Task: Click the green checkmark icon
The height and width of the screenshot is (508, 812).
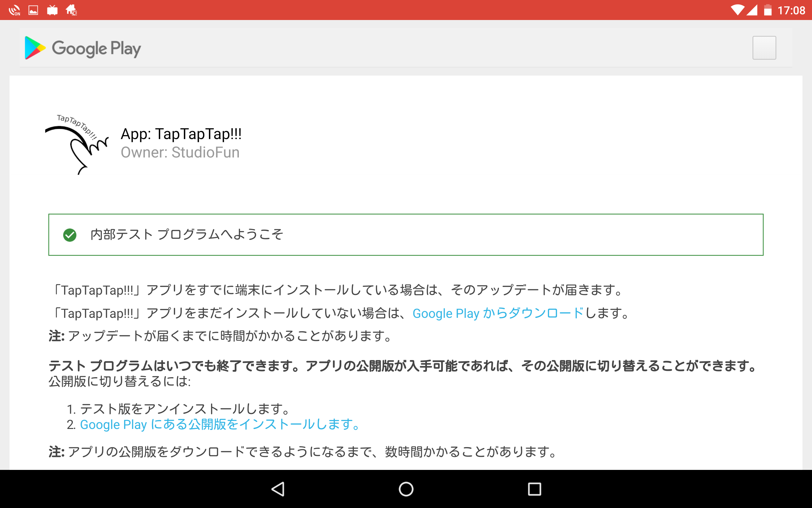Action: click(x=70, y=235)
